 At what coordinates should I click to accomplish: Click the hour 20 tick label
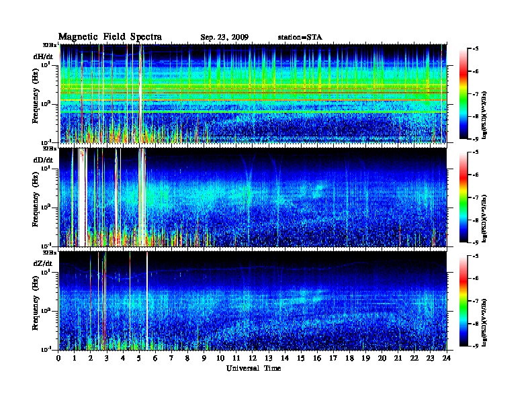pos(382,359)
